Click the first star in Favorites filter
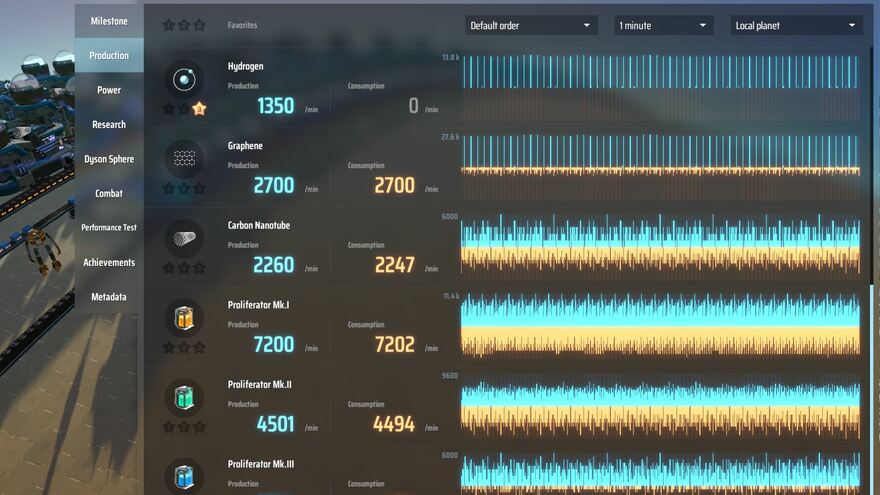Image resolution: width=880 pixels, height=495 pixels. coord(169,25)
